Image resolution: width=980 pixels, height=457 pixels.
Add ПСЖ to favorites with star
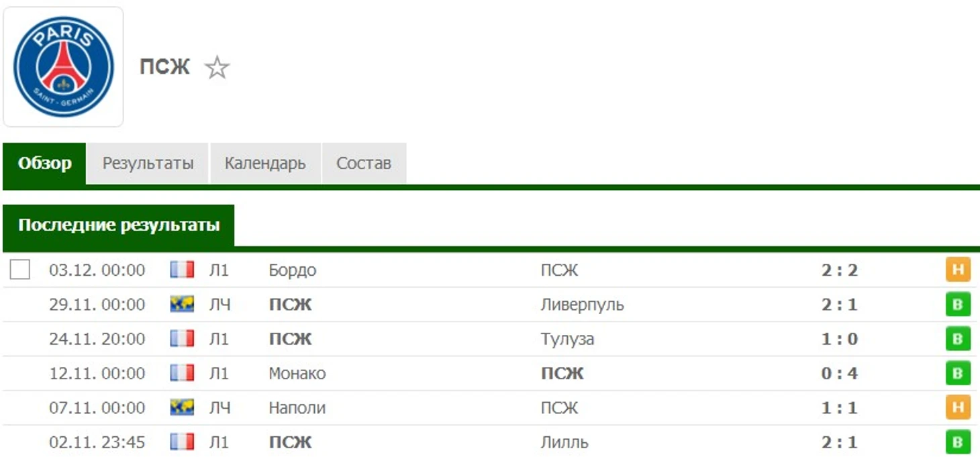217,68
